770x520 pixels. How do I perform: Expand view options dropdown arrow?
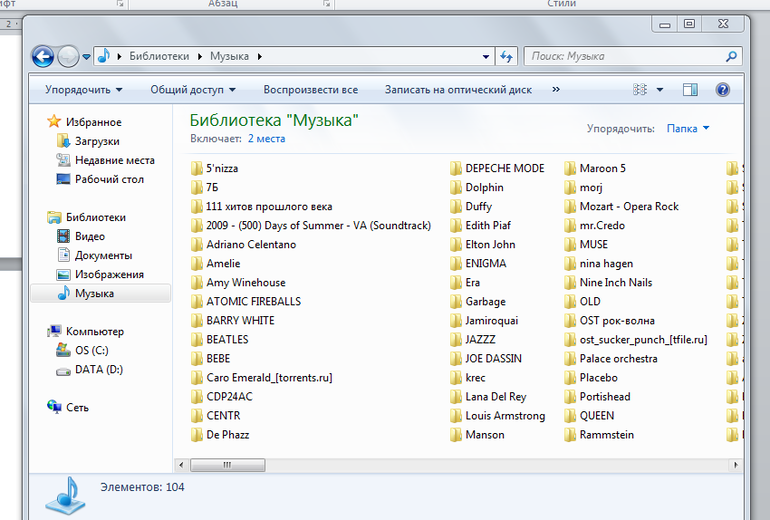[660, 90]
